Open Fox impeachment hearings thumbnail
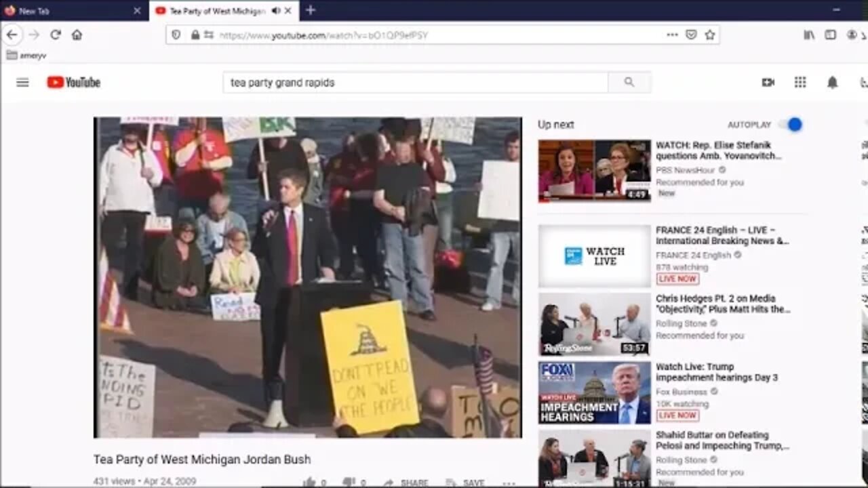Viewport: 868px width, 488px height. pos(595,393)
